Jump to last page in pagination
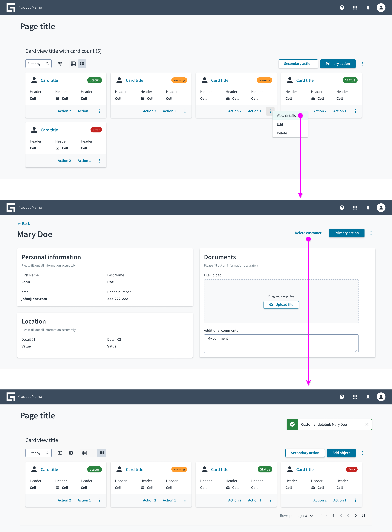 pyautogui.click(x=363, y=516)
